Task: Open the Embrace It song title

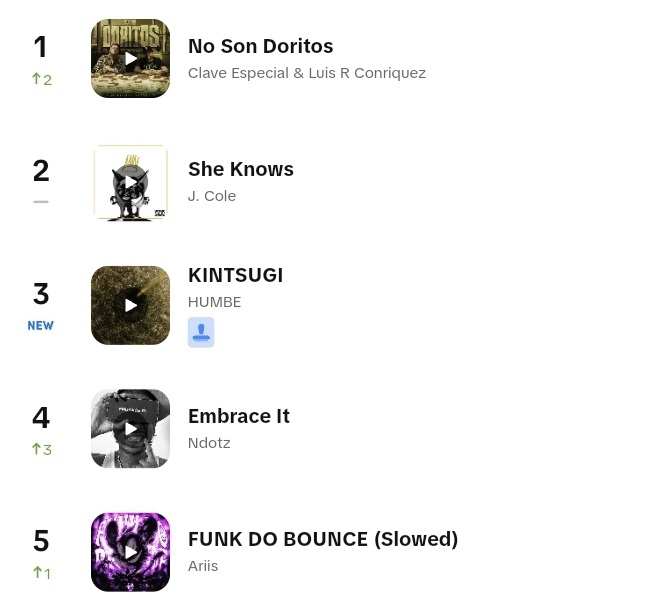Action: click(239, 416)
